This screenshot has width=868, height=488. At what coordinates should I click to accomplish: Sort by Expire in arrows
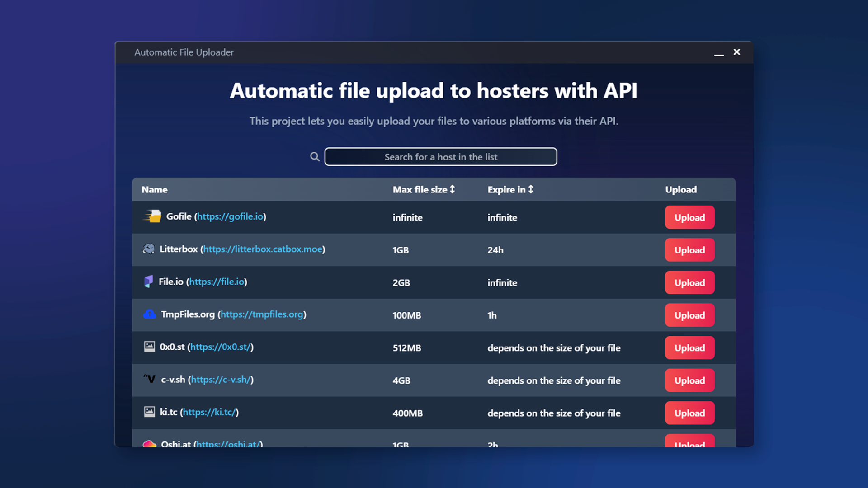pos(531,189)
